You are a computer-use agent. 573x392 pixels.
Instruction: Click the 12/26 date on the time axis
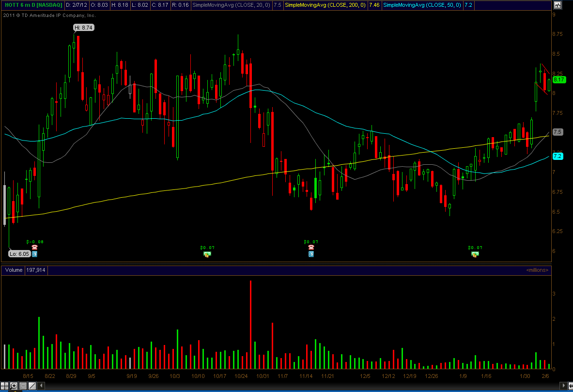(432, 376)
